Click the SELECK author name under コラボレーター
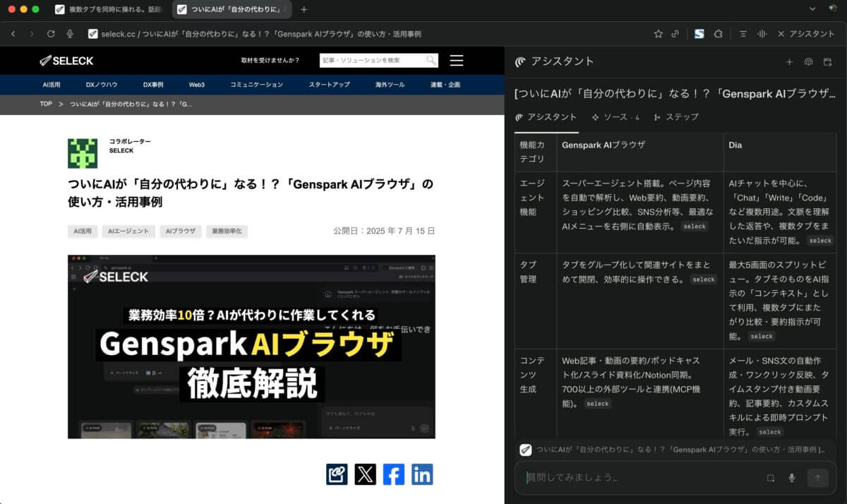847x504 pixels. pos(121,150)
